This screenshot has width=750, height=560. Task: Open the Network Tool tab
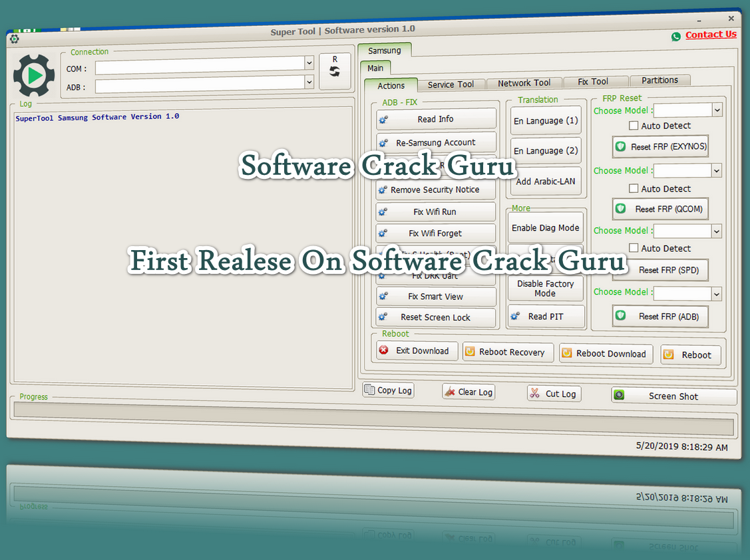[x=524, y=83]
